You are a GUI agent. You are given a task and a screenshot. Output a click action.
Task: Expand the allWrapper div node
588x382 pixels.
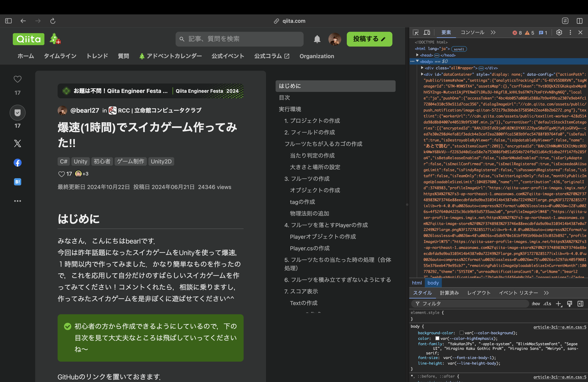(x=422, y=68)
